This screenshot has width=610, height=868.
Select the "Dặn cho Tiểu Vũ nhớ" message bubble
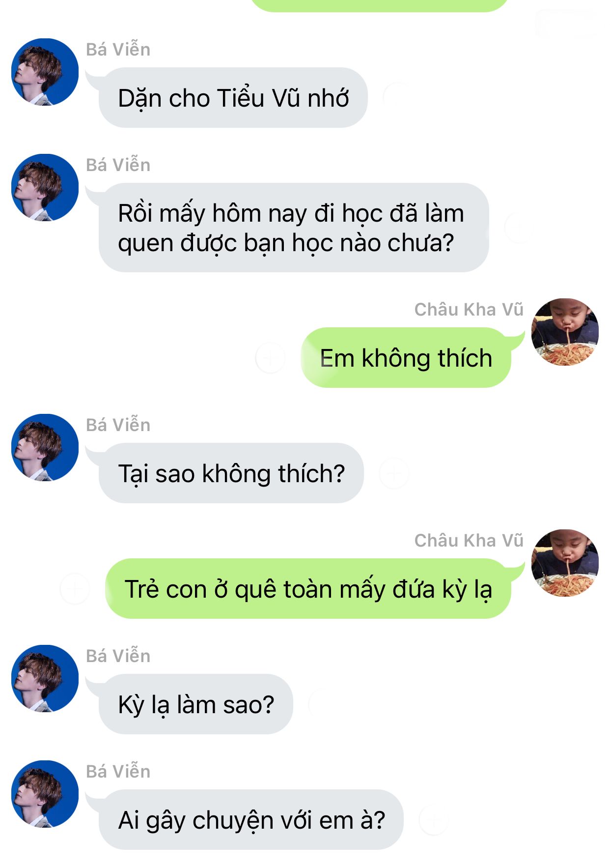coord(233,98)
